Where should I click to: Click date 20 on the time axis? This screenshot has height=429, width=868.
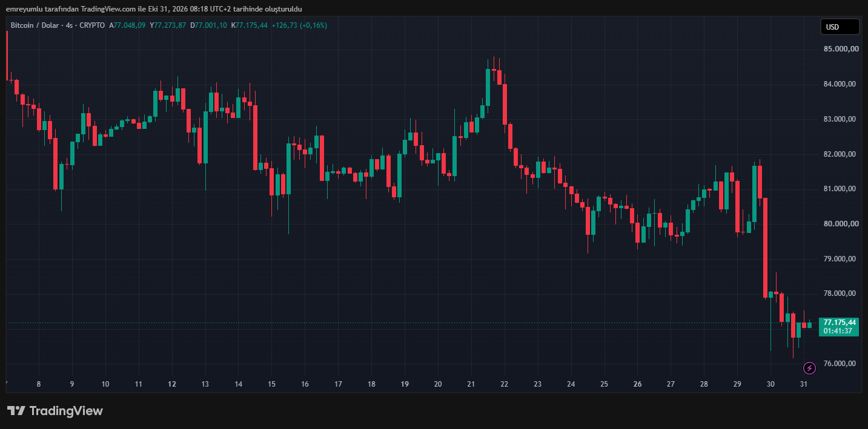pyautogui.click(x=438, y=384)
